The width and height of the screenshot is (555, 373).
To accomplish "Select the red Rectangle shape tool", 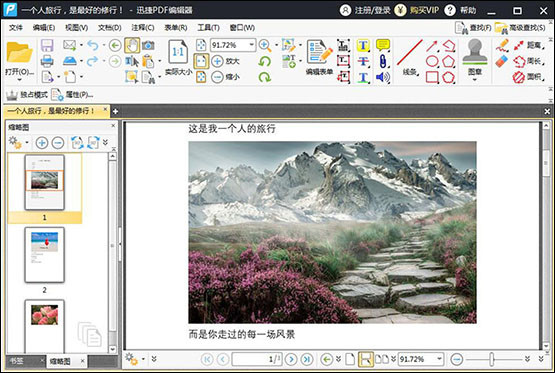I will pos(432,77).
